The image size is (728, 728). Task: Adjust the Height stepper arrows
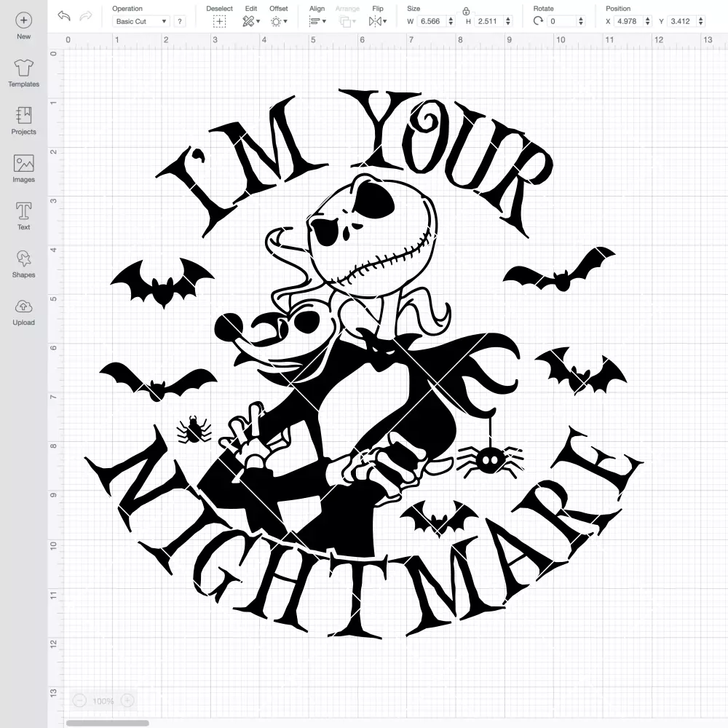pyautogui.click(x=508, y=21)
